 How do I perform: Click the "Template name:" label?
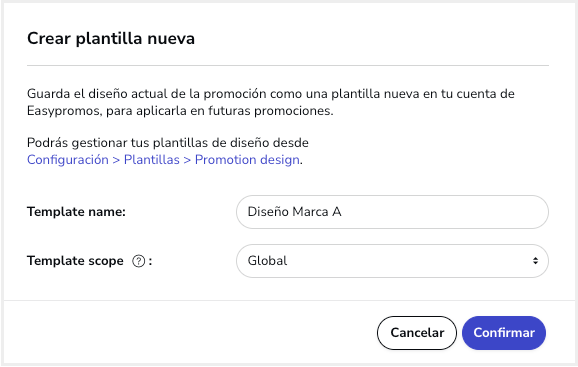[x=76, y=212]
